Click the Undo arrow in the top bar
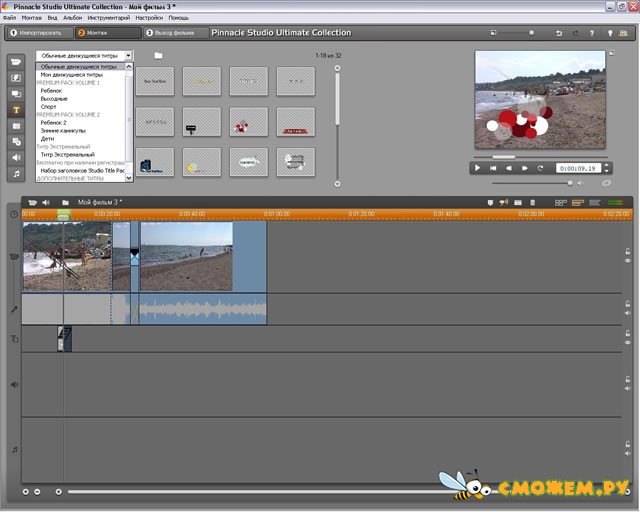This screenshot has height=512, width=640. click(559, 33)
